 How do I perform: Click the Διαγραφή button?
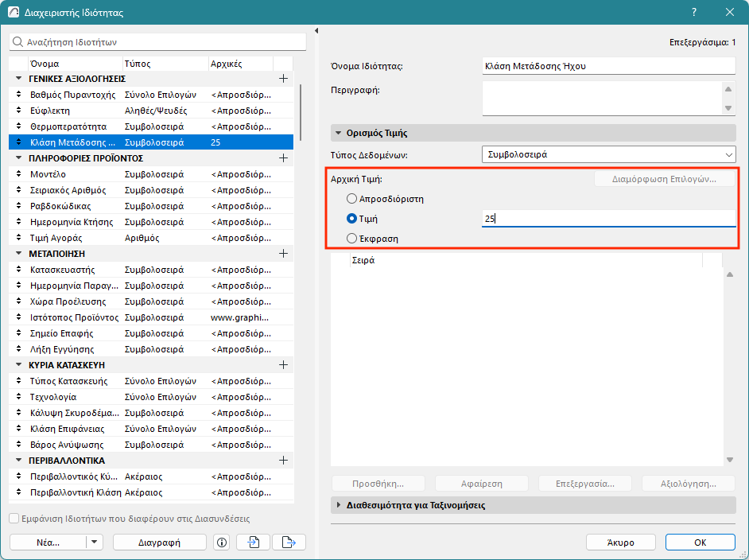pos(159,542)
